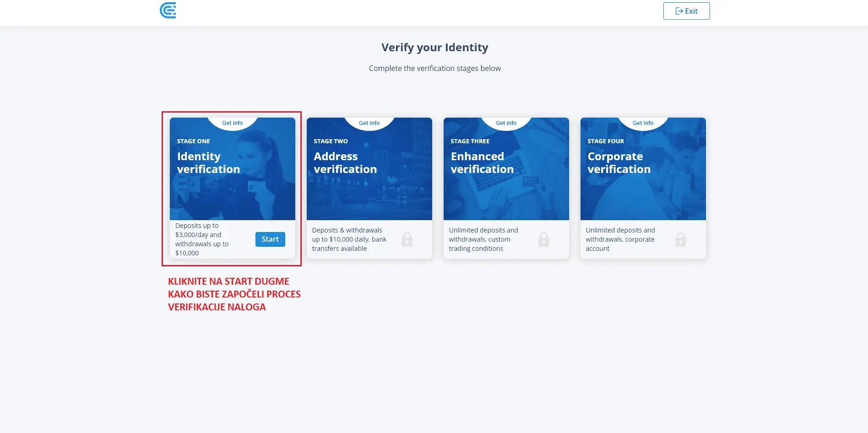Image resolution: width=868 pixels, height=433 pixels.
Task: Click 'custom trading conditions' description text
Action: [x=483, y=239]
